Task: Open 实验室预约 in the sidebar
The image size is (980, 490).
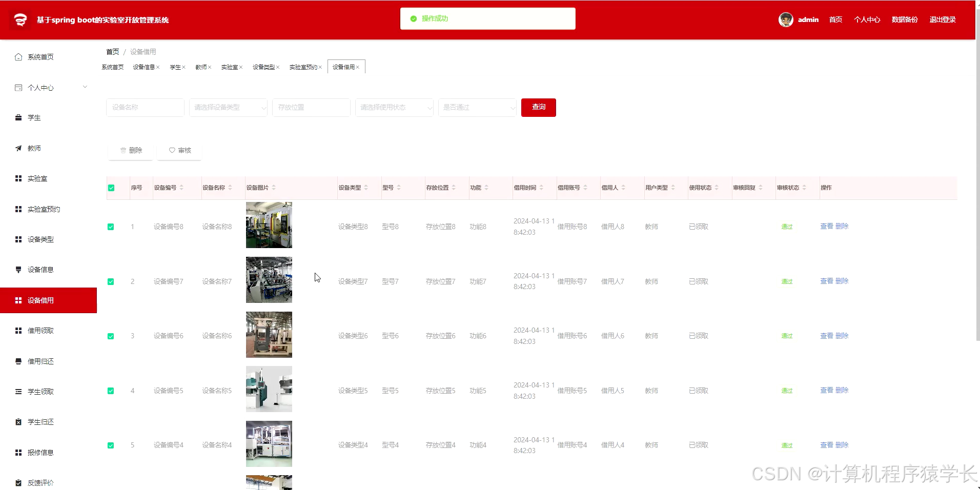Action: tap(48, 209)
